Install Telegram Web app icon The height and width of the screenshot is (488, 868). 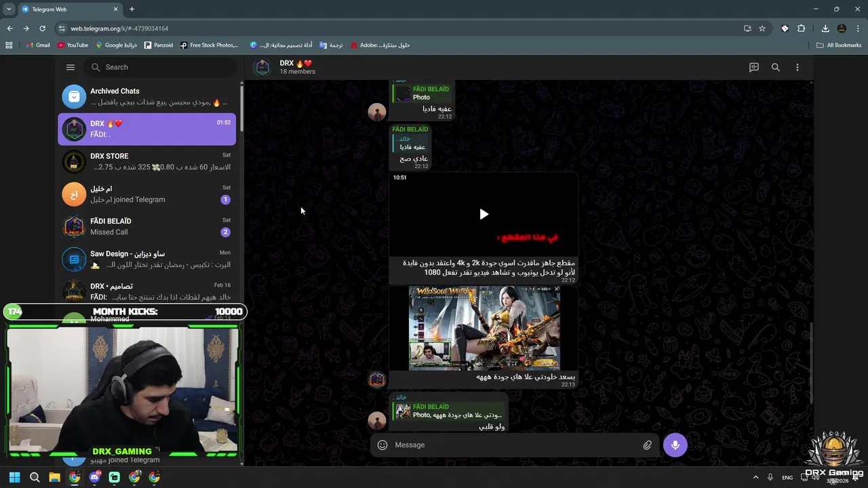[747, 28]
